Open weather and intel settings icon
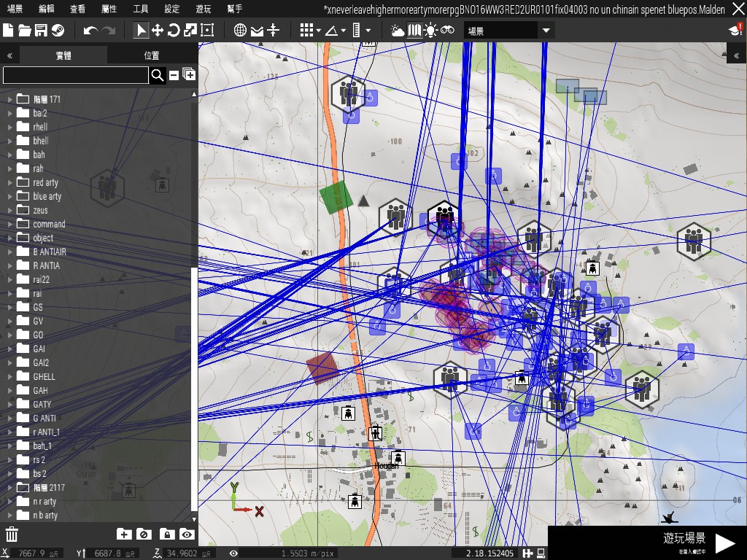Image resolution: width=747 pixels, height=560 pixels. [x=397, y=31]
